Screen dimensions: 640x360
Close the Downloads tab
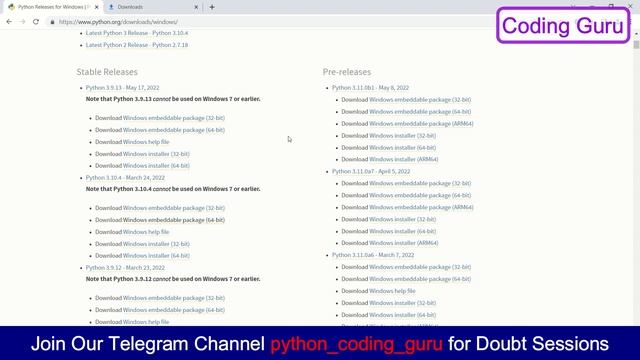click(x=196, y=7)
